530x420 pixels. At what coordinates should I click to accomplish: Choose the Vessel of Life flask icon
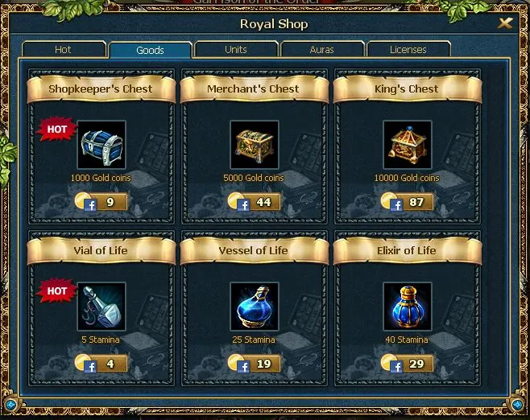[x=255, y=307]
